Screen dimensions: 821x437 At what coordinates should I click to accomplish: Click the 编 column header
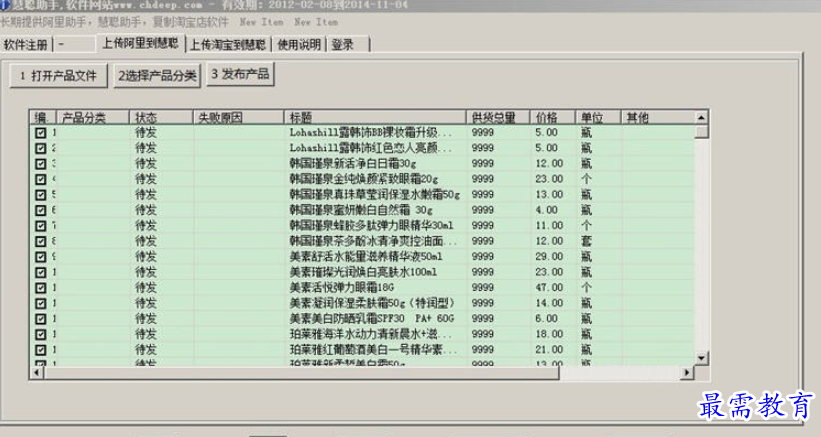pos(43,117)
